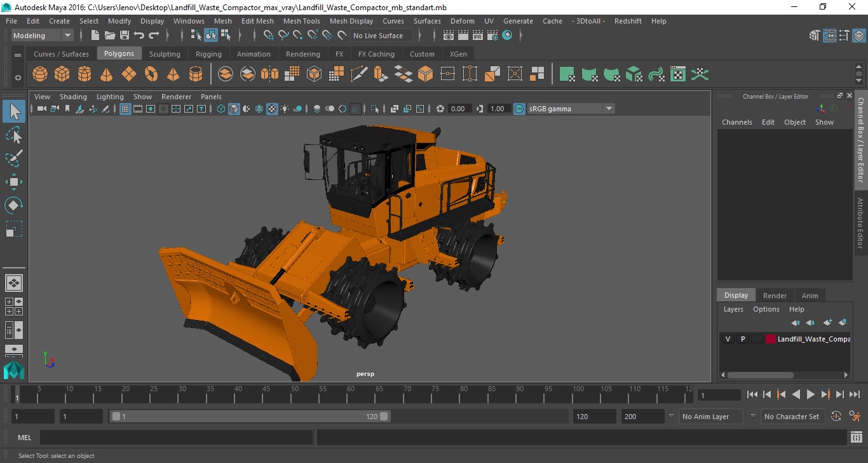
Task: Click the MEL command language label
Action: pos(24,438)
